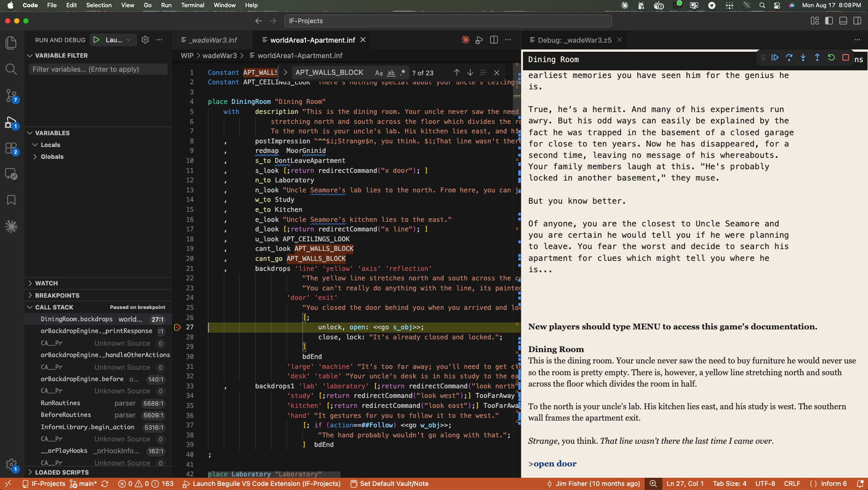Open the starburst extension view in activity bar

[x=11, y=226]
